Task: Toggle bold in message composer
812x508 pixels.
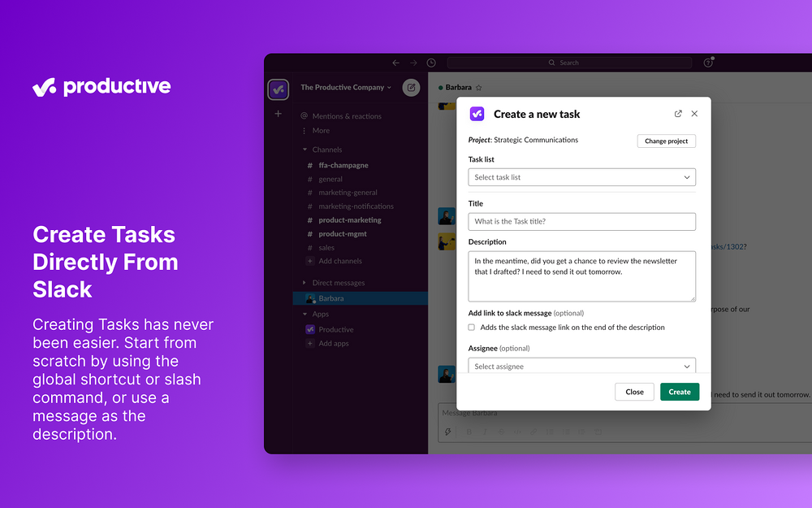Action: click(469, 432)
